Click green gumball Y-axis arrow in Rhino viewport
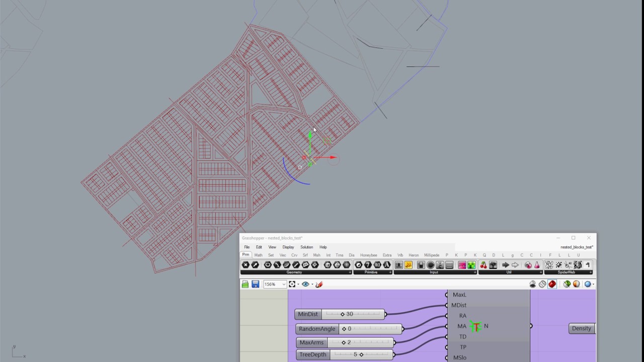The width and height of the screenshot is (644, 362). click(310, 135)
